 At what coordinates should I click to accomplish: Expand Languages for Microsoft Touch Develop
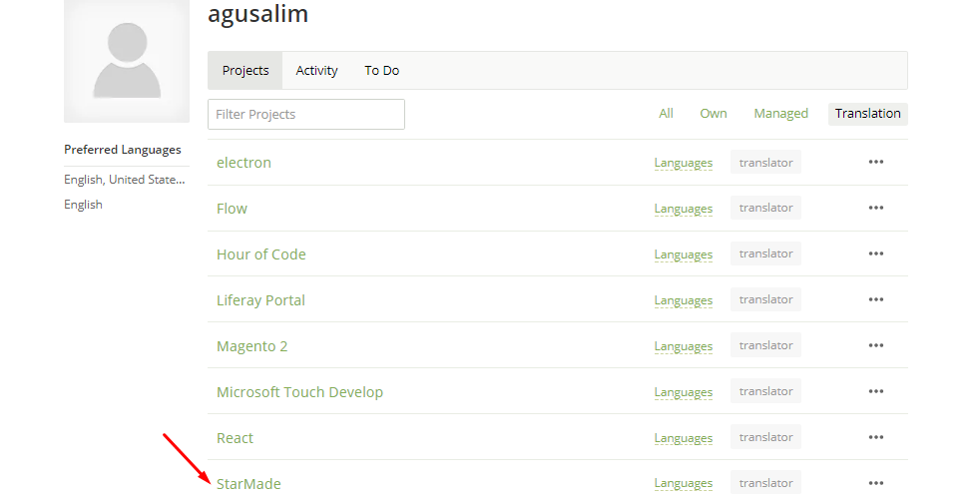coord(684,392)
